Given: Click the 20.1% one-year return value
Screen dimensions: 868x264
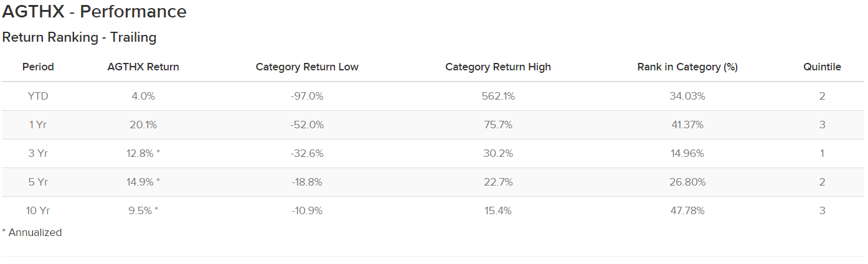Looking at the screenshot, I should point(143,125).
